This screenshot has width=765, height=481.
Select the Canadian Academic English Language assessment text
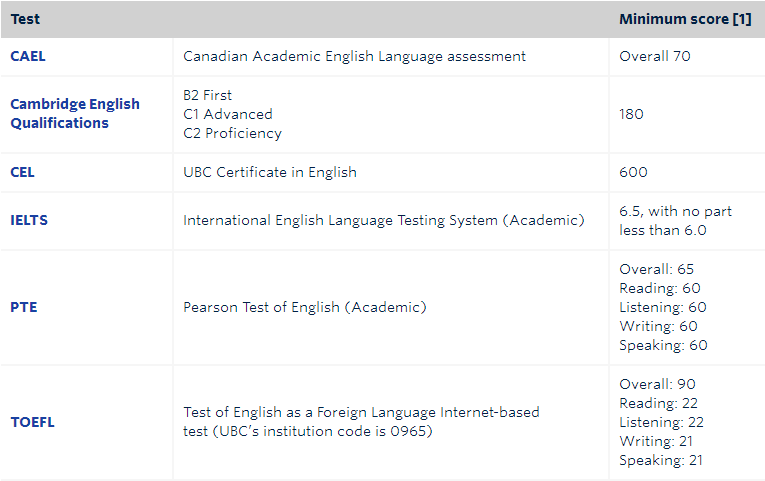click(x=354, y=56)
